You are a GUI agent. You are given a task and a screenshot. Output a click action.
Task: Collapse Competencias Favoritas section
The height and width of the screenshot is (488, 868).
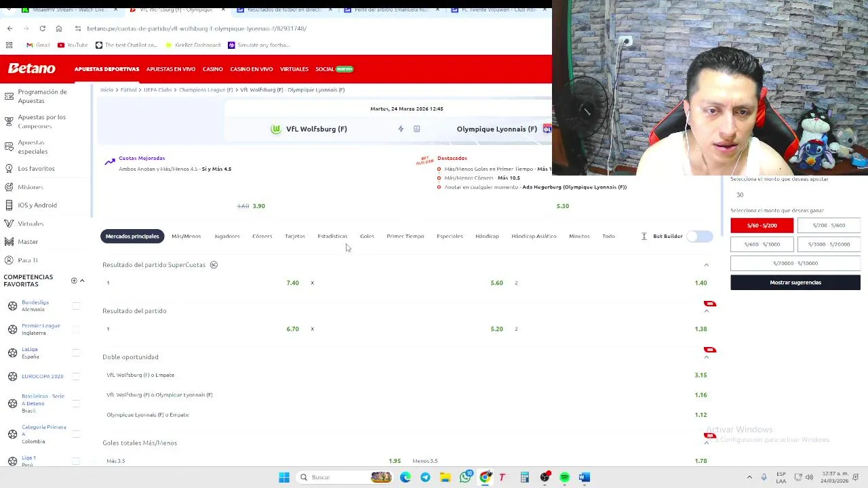coord(82,281)
